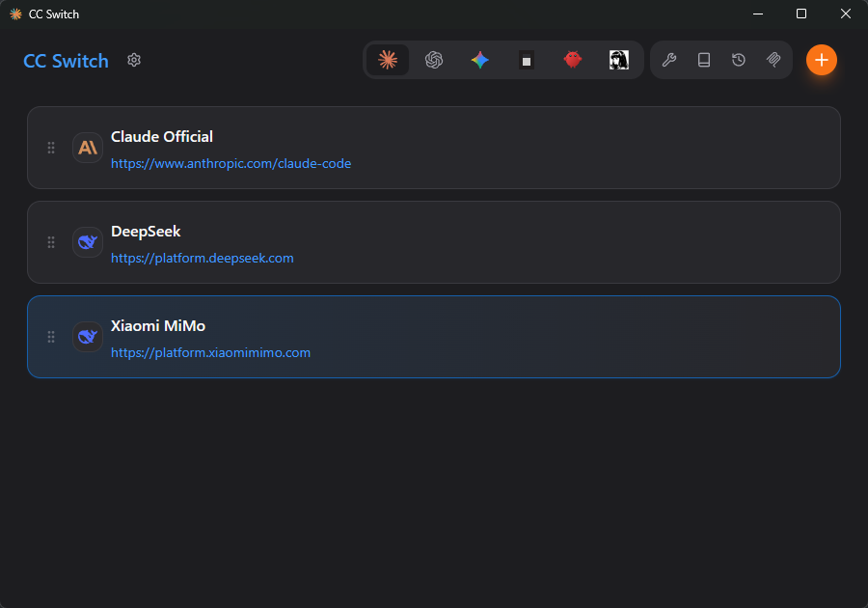Switch to the Gemini sparkle icon
Image resolution: width=868 pixels, height=608 pixels.
coord(480,60)
